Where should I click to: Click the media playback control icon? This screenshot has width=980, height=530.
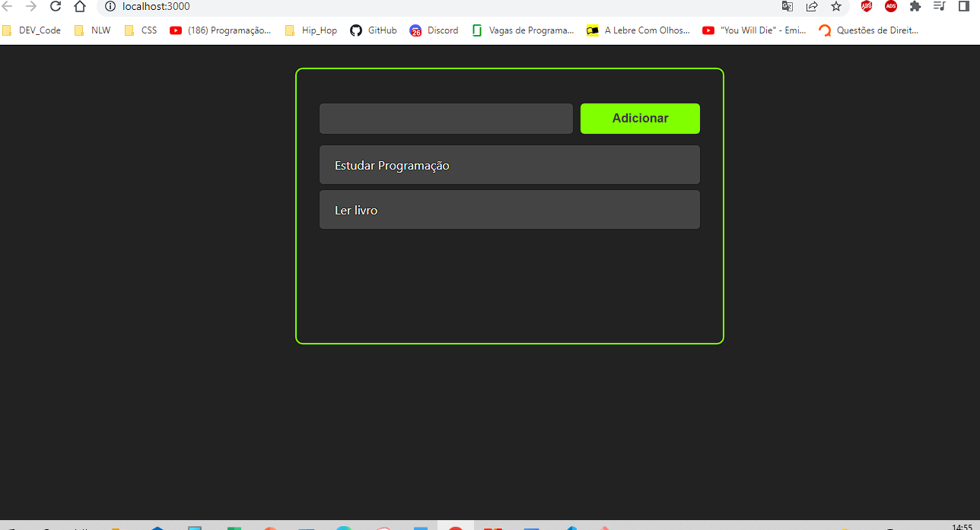939,6
